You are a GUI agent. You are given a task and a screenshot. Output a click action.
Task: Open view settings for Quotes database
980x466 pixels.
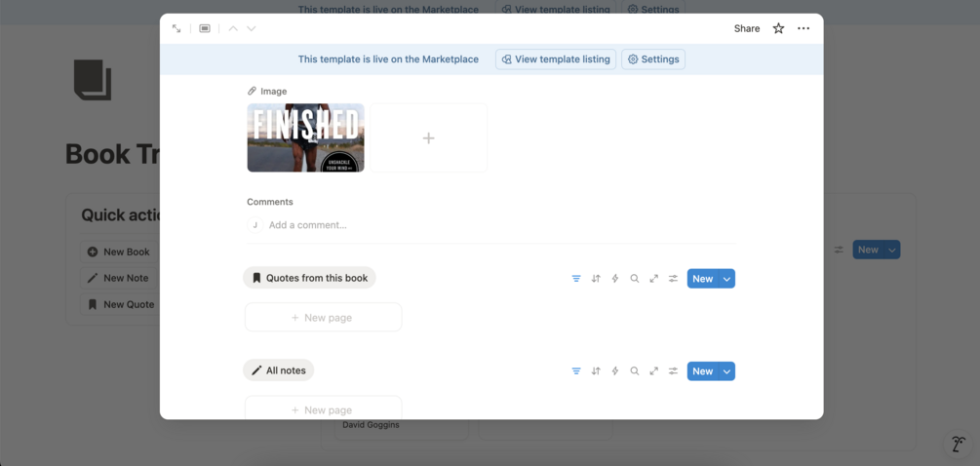[673, 279]
